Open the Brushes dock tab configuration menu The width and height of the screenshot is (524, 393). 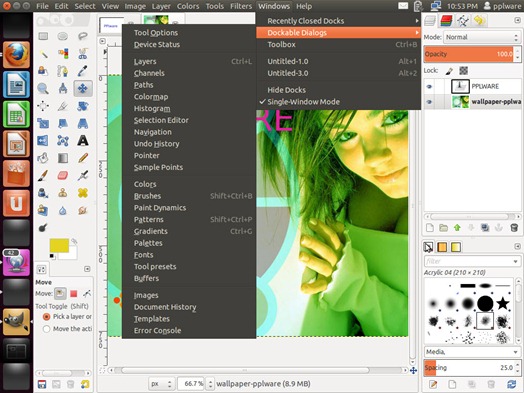tap(517, 247)
